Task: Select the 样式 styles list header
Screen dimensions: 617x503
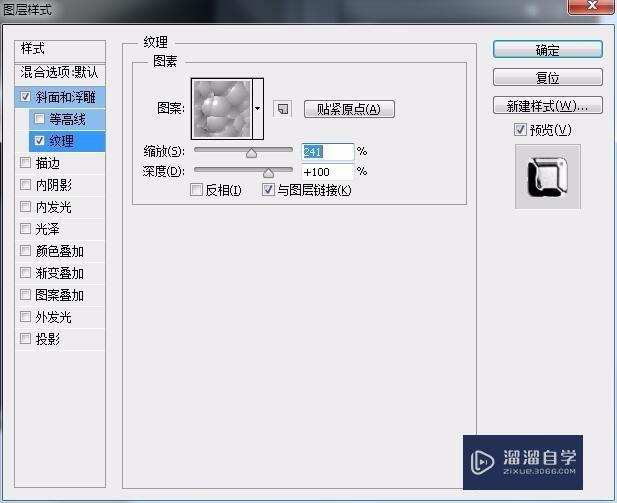Action: 60,50
